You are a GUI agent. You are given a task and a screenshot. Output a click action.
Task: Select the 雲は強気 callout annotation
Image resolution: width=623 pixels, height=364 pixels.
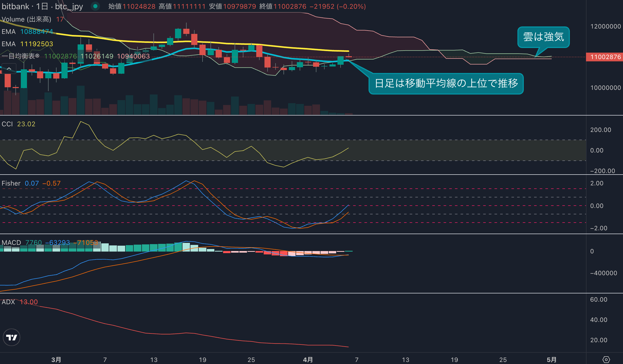click(543, 37)
